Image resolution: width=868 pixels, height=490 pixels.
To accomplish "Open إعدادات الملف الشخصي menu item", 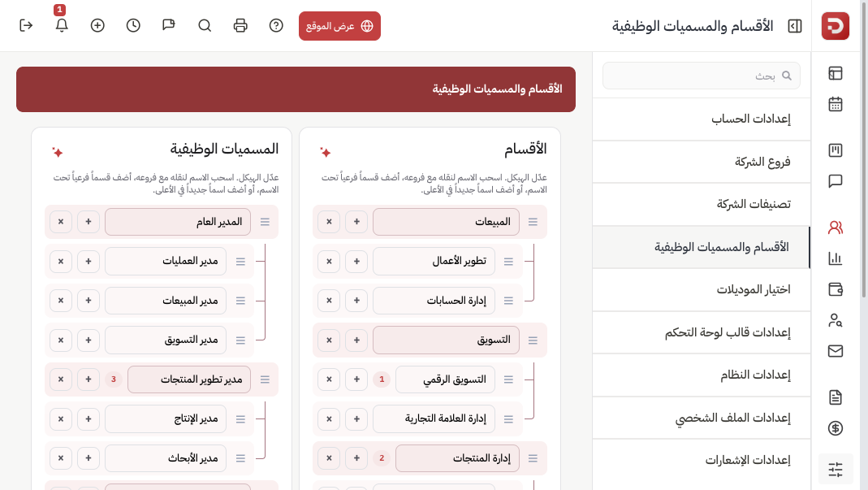I will click(x=702, y=418).
